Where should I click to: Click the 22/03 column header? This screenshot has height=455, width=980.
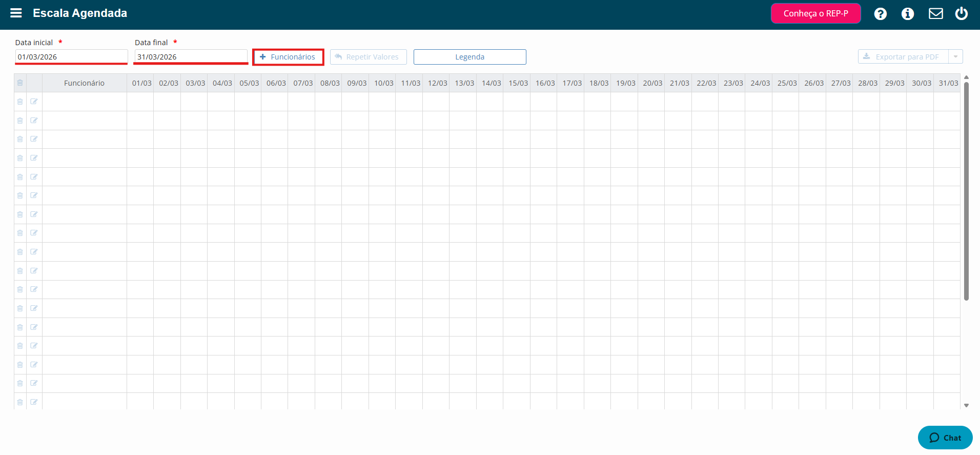[x=706, y=83]
